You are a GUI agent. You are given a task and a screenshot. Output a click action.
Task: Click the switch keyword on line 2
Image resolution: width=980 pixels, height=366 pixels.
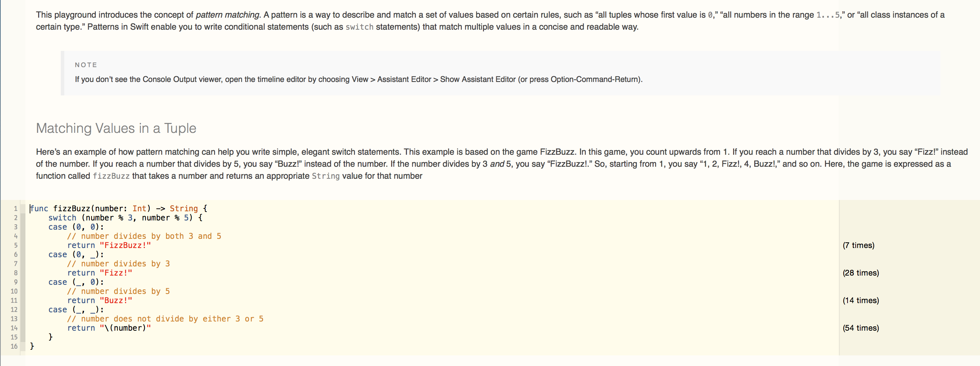point(63,218)
